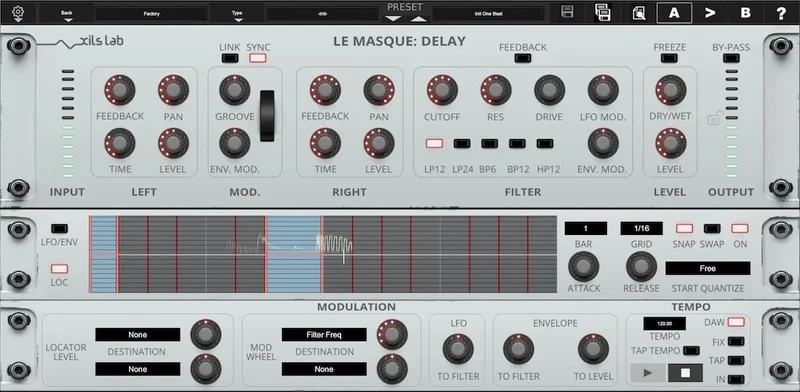The width and height of the screenshot is (800, 392).
Task: Open the Mod Wheel Filter Freq destination
Action: coord(324,334)
